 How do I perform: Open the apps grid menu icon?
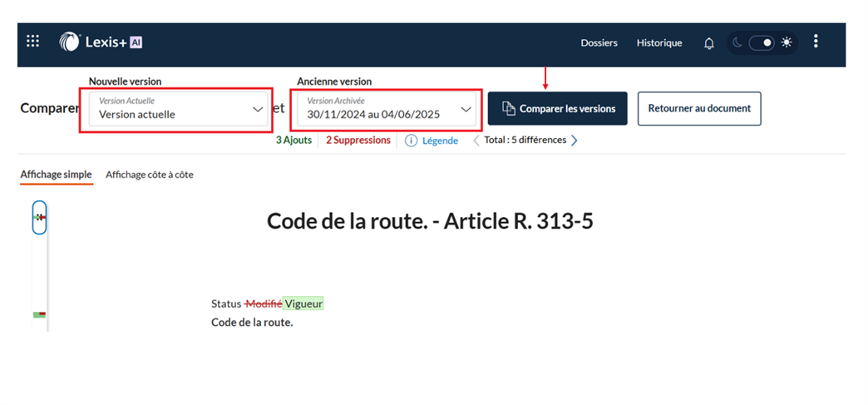click(33, 42)
